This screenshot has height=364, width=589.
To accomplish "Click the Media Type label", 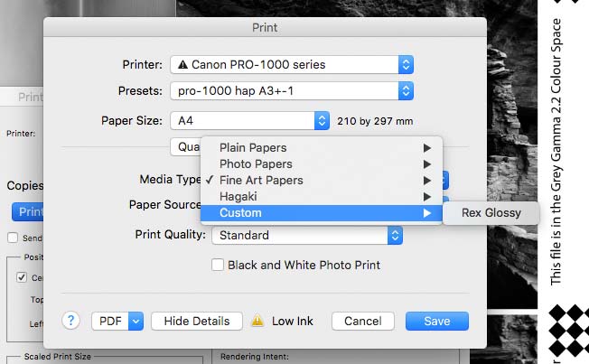I will pyautogui.click(x=171, y=180).
